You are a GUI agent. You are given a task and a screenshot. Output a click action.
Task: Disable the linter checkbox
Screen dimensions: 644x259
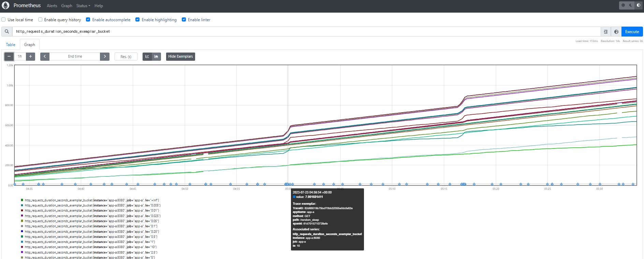click(184, 19)
